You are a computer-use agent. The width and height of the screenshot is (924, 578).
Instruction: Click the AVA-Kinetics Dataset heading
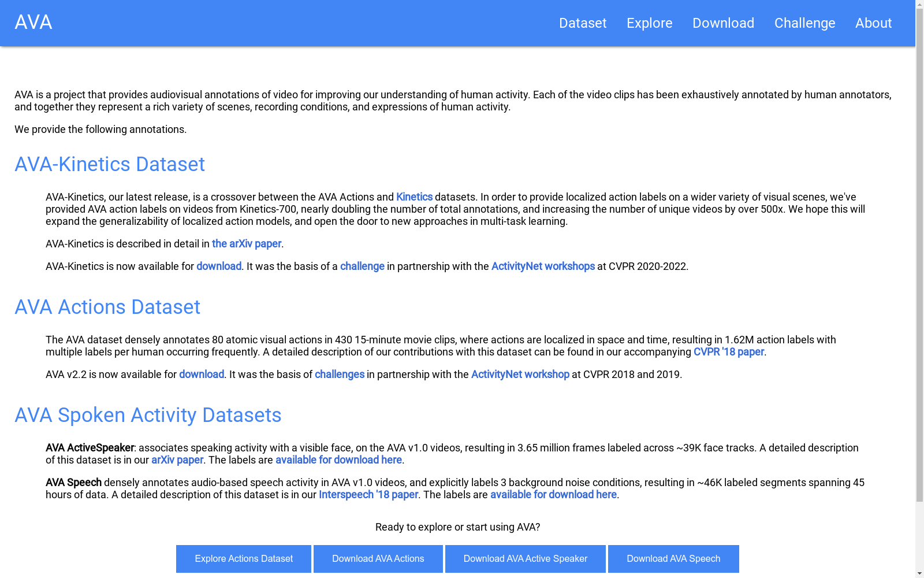coord(110,164)
